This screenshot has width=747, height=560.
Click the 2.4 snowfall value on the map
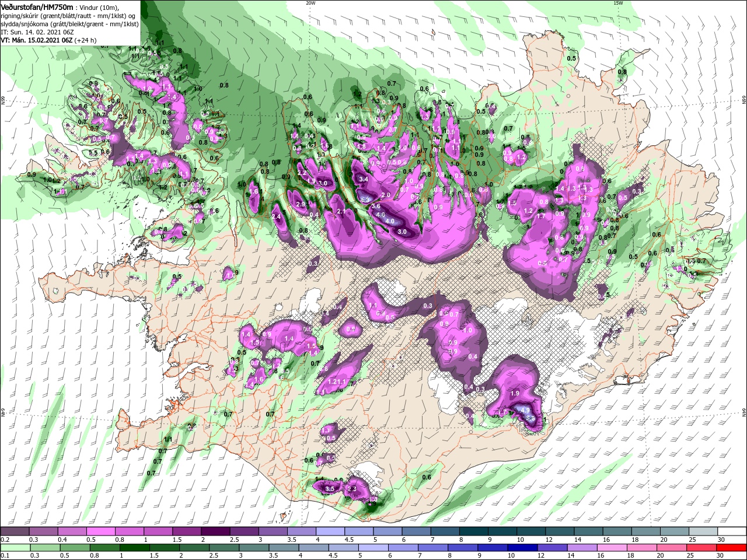coord(277,216)
